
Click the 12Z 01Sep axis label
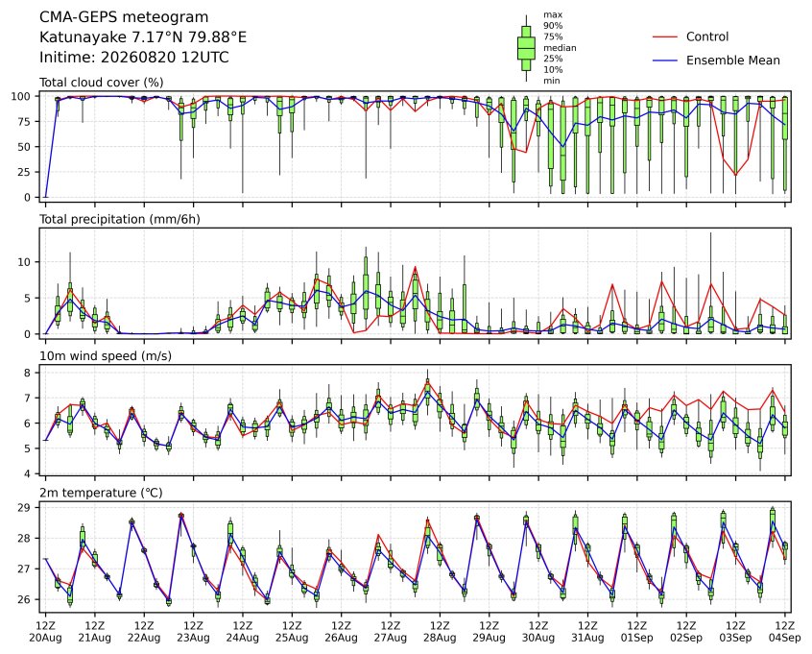[x=637, y=632]
